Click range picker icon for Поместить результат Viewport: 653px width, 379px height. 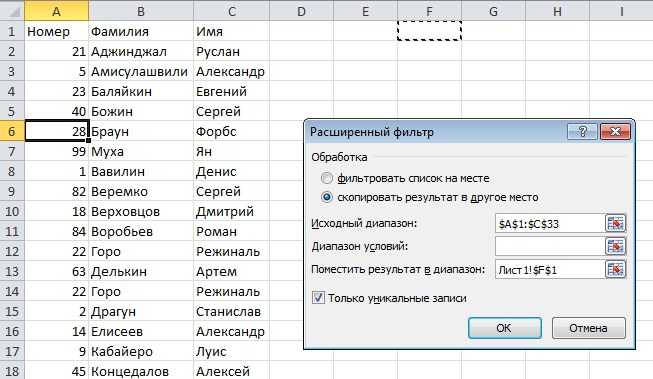[x=615, y=269]
